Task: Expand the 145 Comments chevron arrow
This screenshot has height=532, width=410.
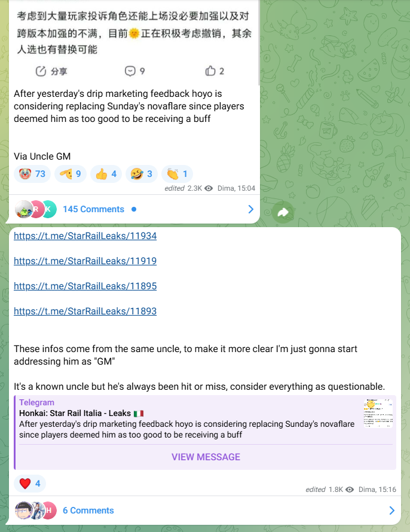Action: [250, 209]
